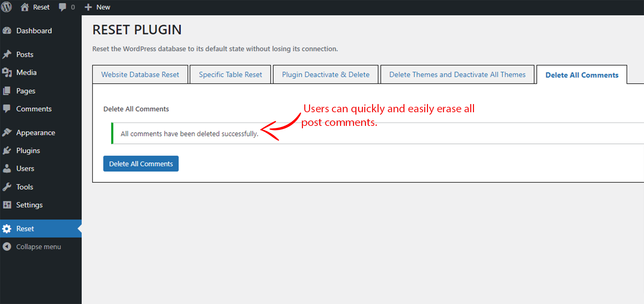644x304 pixels.
Task: Click the Media icon in the sidebar
Action: pos(7,72)
